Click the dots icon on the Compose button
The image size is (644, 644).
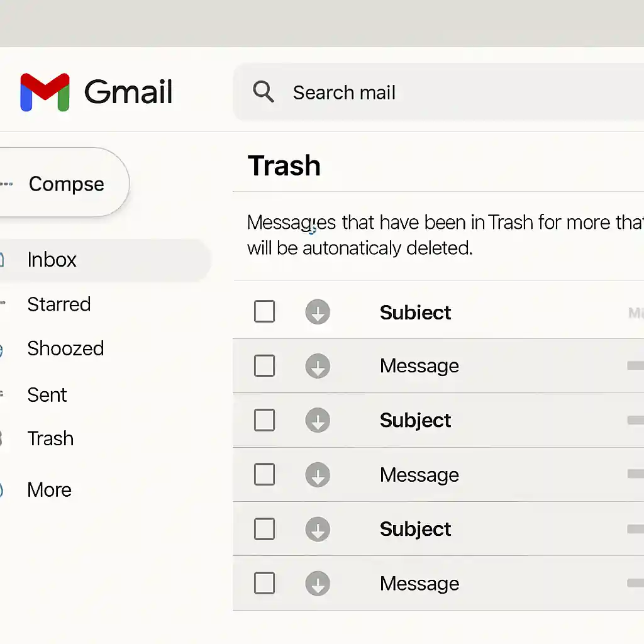pyautogui.click(x=6, y=184)
